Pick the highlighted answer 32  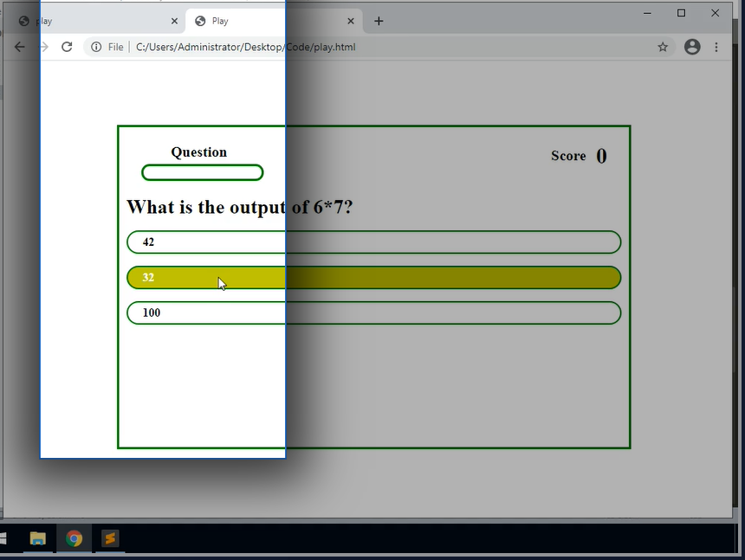tap(373, 278)
